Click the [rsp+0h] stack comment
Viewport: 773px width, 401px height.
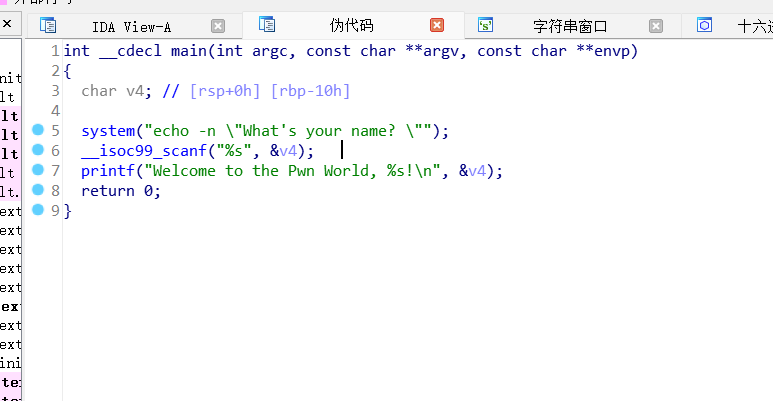(x=225, y=91)
